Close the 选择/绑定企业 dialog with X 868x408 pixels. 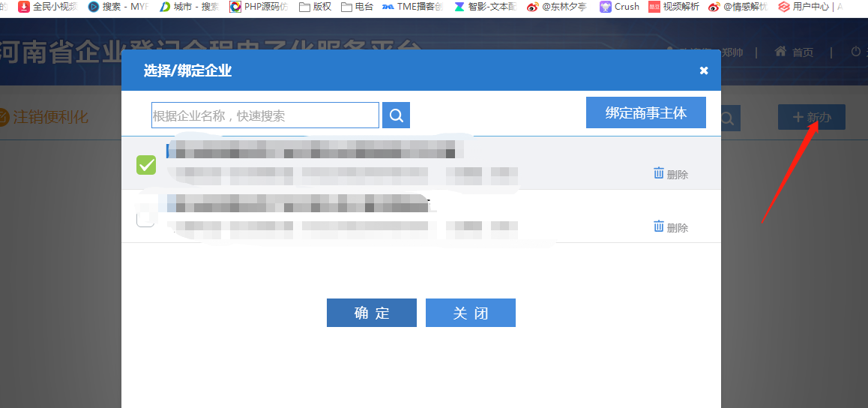[704, 70]
